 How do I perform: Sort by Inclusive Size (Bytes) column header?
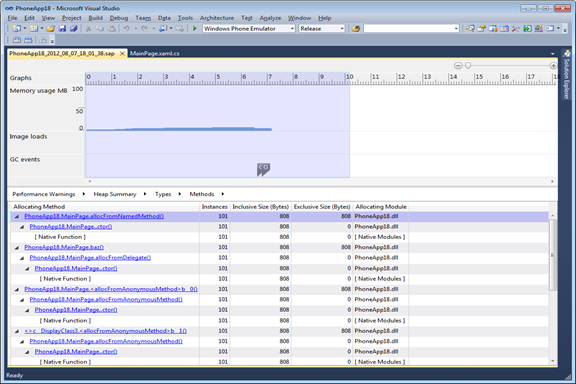[x=260, y=207]
